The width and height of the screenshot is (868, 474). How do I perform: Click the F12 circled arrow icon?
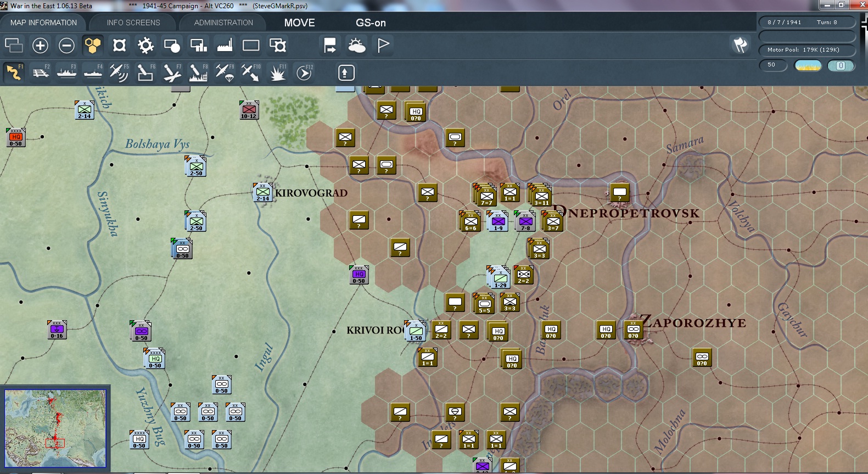point(304,73)
